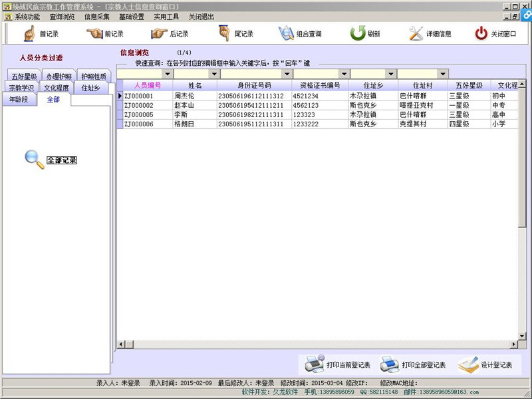The height and width of the screenshot is (399, 532).
Task: Open the 住址村 quick-search dropdown
Action: point(442,74)
